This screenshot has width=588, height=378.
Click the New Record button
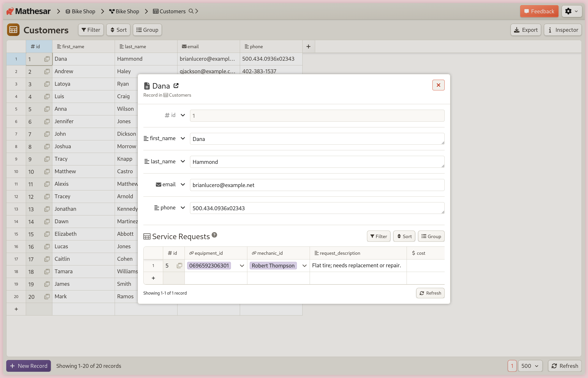point(29,366)
